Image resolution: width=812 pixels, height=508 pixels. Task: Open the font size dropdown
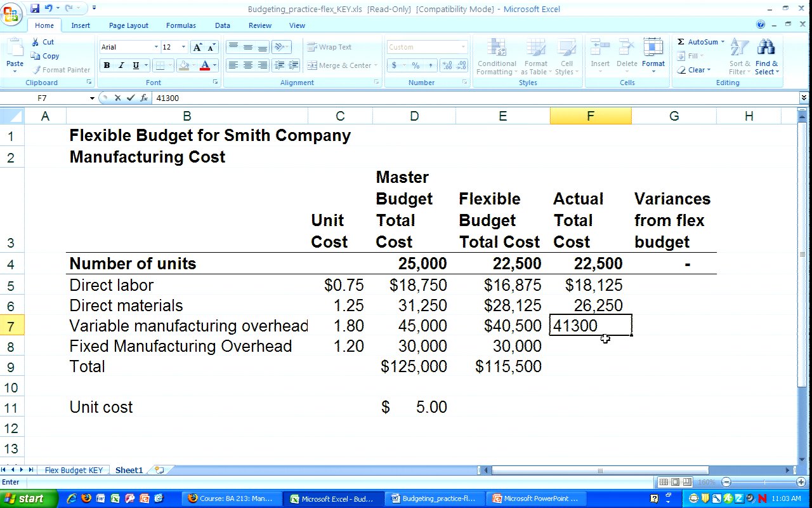point(183,47)
